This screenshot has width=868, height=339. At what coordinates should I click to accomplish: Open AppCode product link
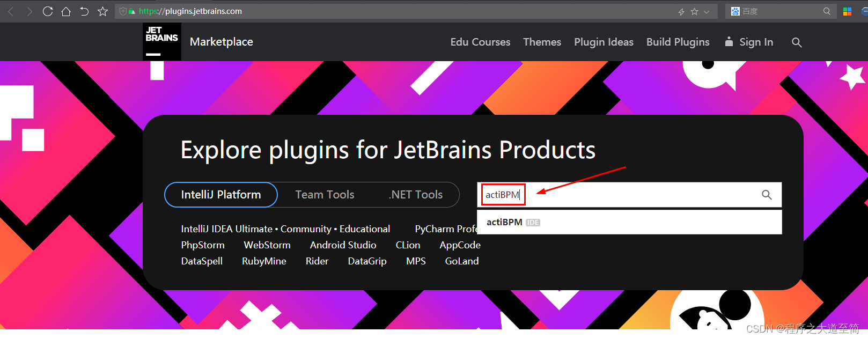coord(460,245)
